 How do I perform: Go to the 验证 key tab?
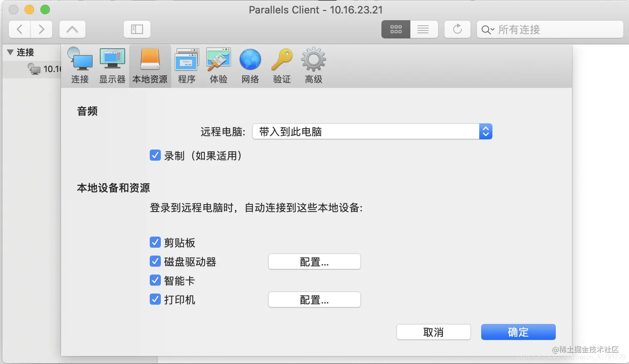click(282, 66)
